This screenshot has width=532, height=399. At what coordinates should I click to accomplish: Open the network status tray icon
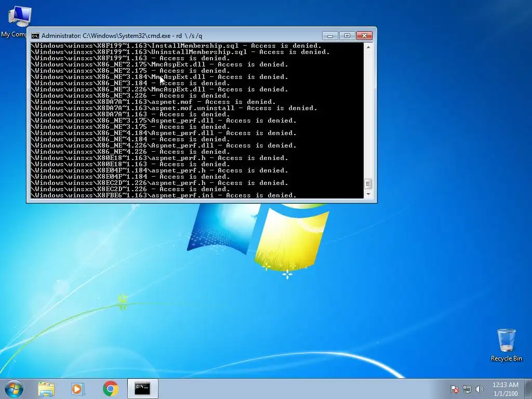tap(467, 389)
